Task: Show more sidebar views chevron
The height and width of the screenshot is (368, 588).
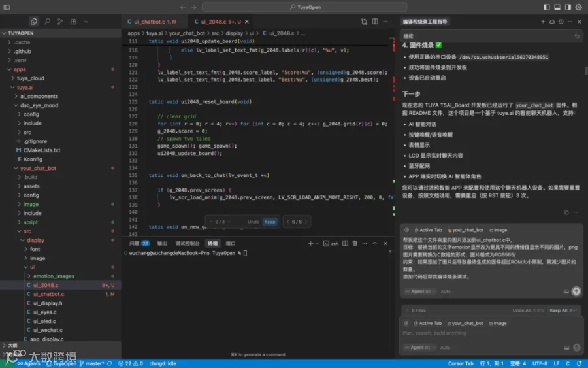Action: click(x=86, y=22)
